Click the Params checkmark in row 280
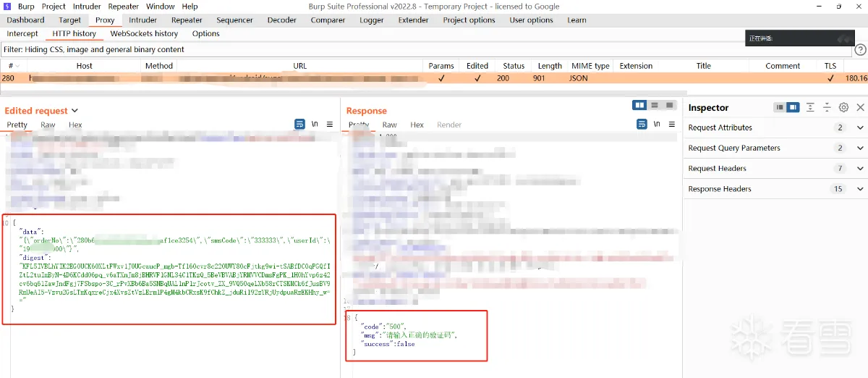The width and height of the screenshot is (868, 378). 441,78
